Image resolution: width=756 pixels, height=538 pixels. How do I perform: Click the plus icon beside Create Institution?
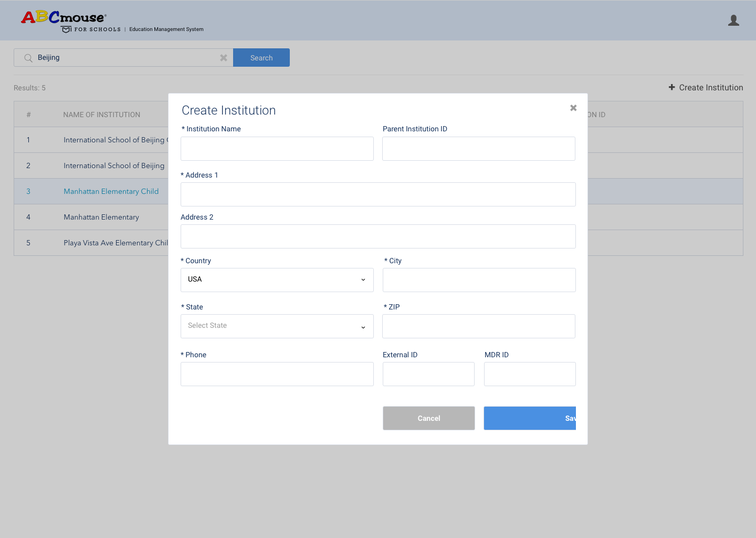coord(671,87)
